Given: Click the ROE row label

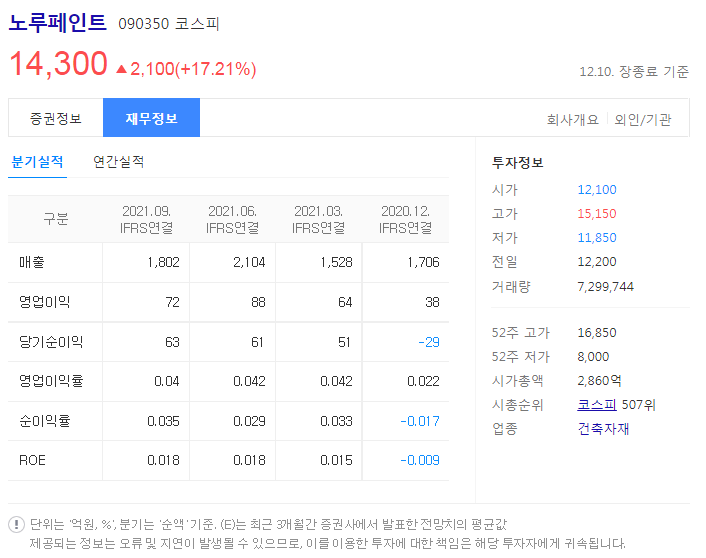Looking at the screenshot, I should pos(32,460).
